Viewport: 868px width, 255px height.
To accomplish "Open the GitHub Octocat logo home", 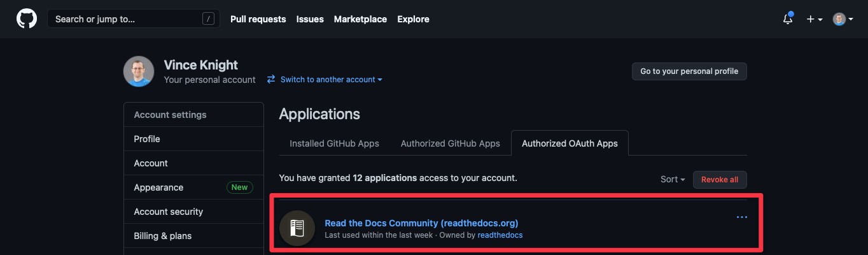I will [27, 19].
